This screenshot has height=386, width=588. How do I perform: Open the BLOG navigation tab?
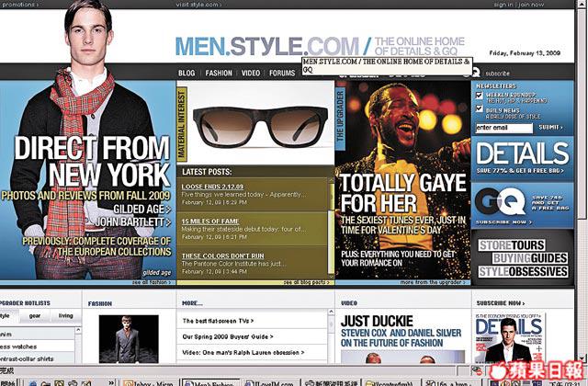tap(187, 74)
